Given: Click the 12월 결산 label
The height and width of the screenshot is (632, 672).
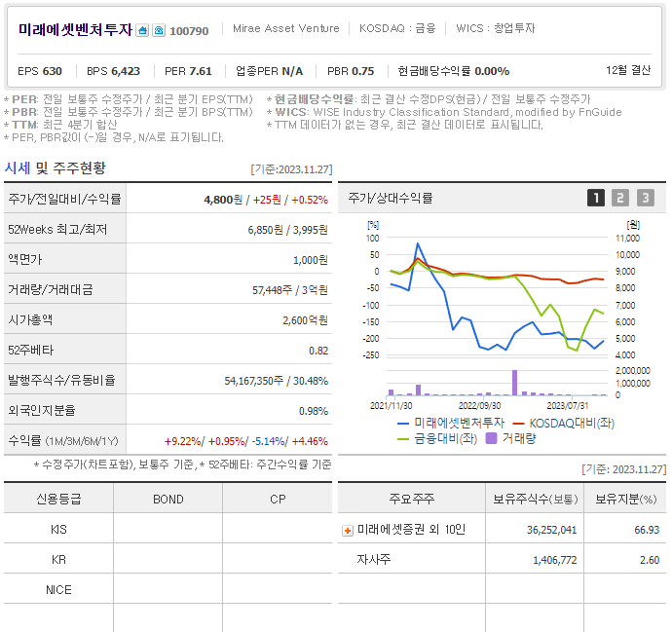Looking at the screenshot, I should coord(628,70).
